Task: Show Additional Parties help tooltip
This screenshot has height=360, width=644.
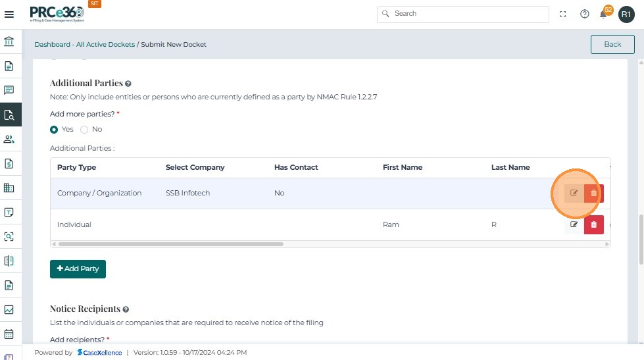Action: 128,84
